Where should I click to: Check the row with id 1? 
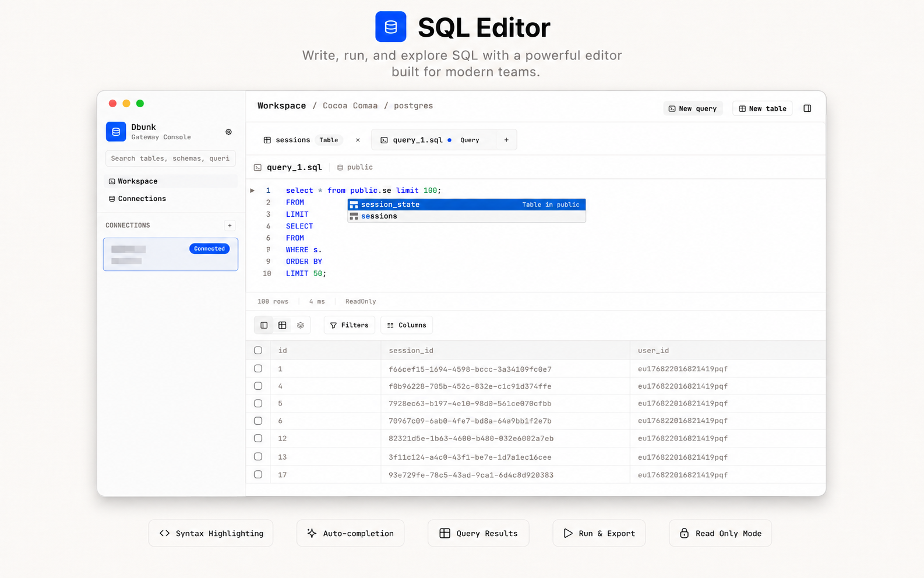pos(258,368)
